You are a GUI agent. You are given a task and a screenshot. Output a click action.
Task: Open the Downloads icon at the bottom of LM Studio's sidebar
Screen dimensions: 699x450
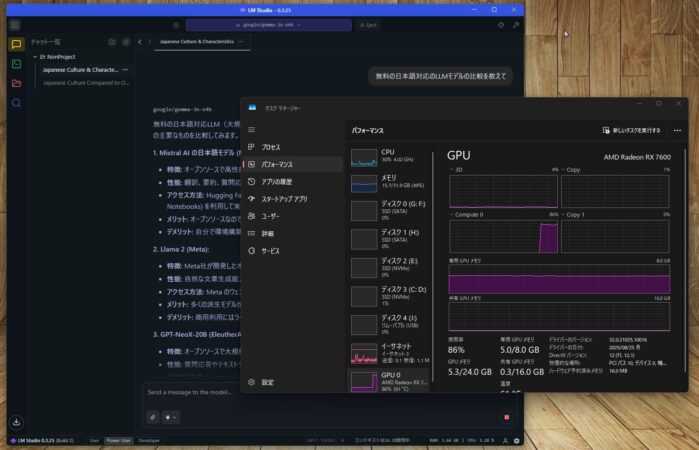click(x=16, y=422)
